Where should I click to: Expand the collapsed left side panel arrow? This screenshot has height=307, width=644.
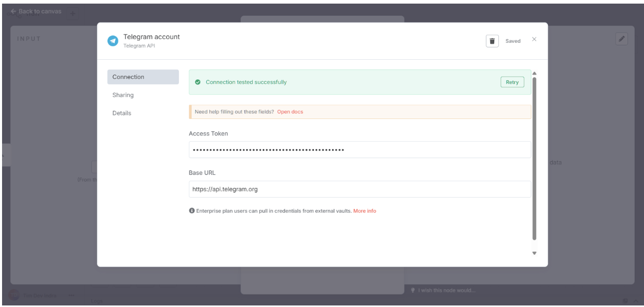tap(4, 155)
